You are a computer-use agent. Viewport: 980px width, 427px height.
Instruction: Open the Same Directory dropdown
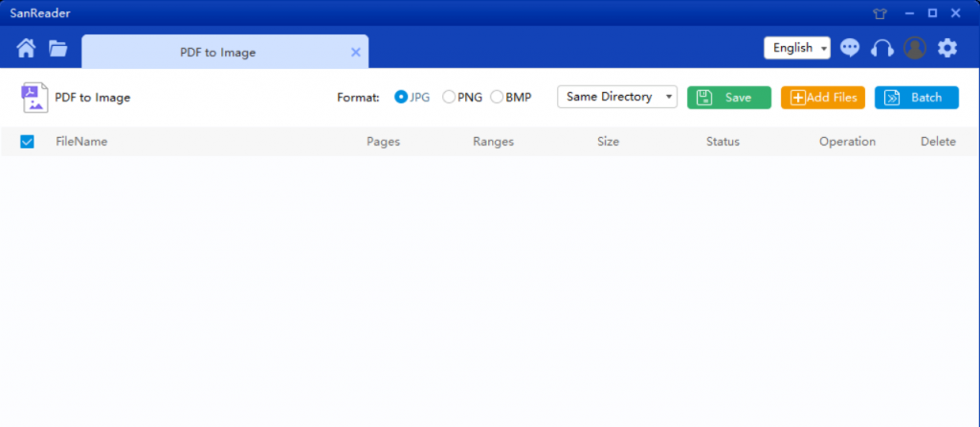pyautogui.click(x=616, y=97)
